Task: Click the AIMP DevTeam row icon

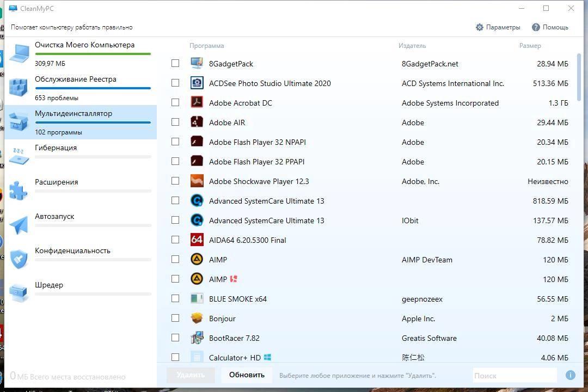Action: click(x=197, y=259)
